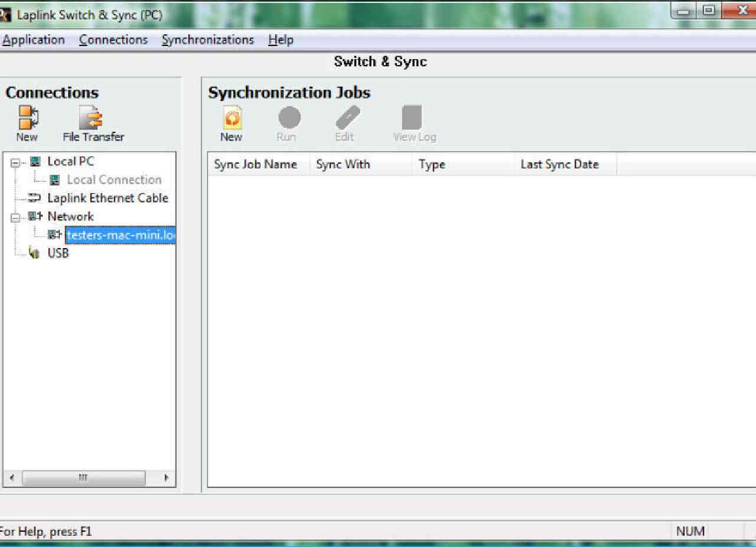The image size is (756, 547).
Task: Click the Laplink Ethernet Cable icon
Action: pyautogui.click(x=35, y=198)
